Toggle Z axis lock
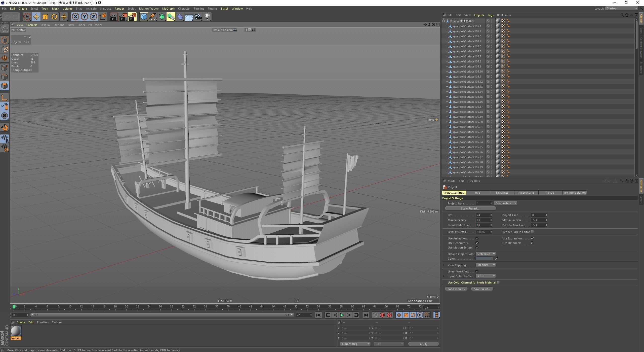This screenshot has width=644, height=352. coord(94,17)
